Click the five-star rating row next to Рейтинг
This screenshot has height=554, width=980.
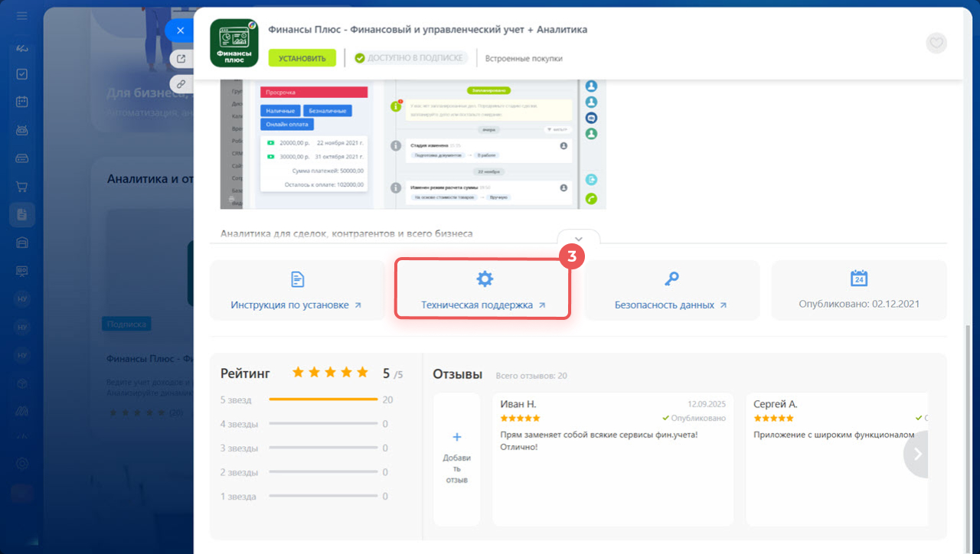(330, 373)
